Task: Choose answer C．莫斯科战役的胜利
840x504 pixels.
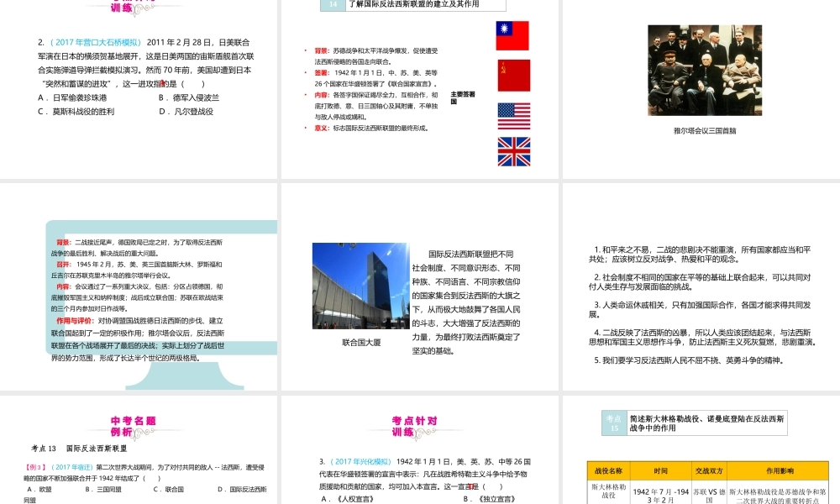Action: [x=76, y=112]
